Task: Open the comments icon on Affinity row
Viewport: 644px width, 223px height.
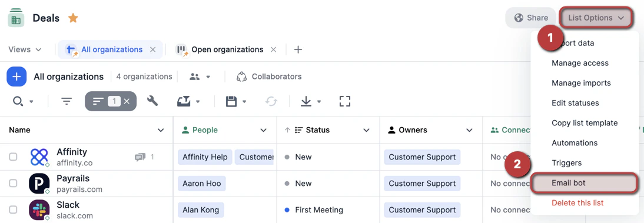Action: (140, 157)
